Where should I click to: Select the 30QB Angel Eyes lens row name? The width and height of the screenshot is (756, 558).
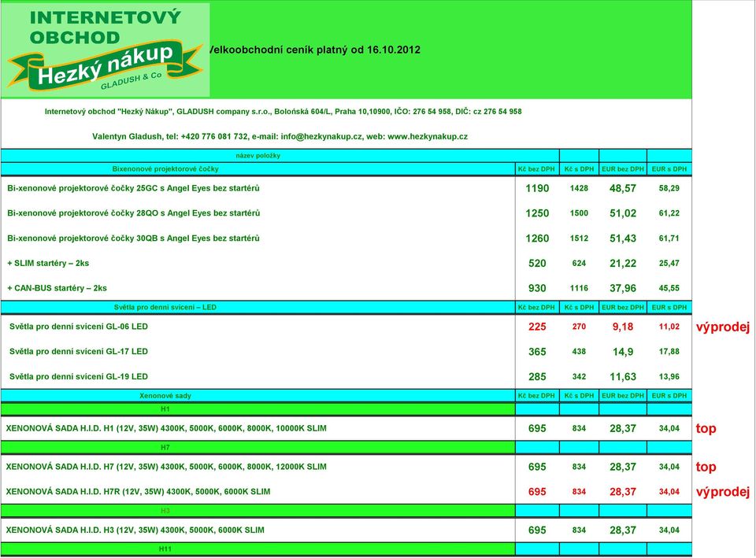134,238
